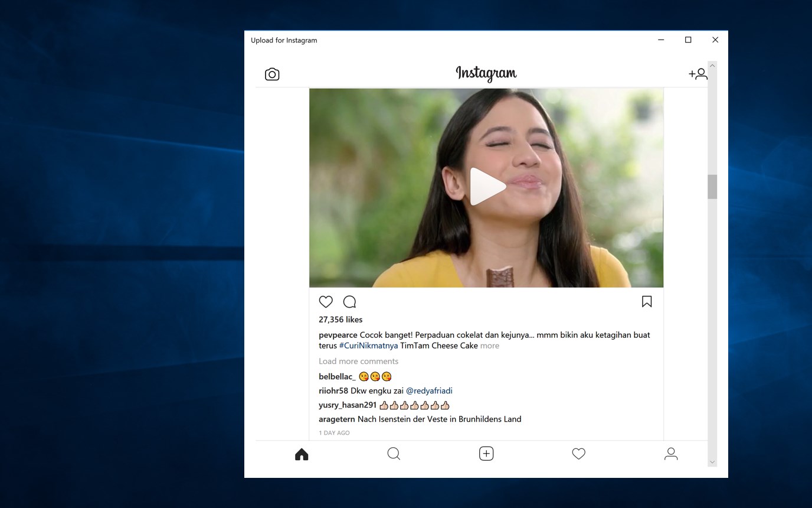Open the aragetern commenter profile
The height and width of the screenshot is (508, 812).
(337, 419)
